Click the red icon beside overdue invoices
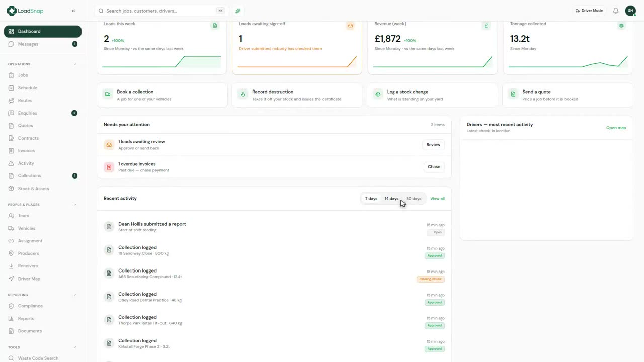The height and width of the screenshot is (362, 644). click(109, 167)
